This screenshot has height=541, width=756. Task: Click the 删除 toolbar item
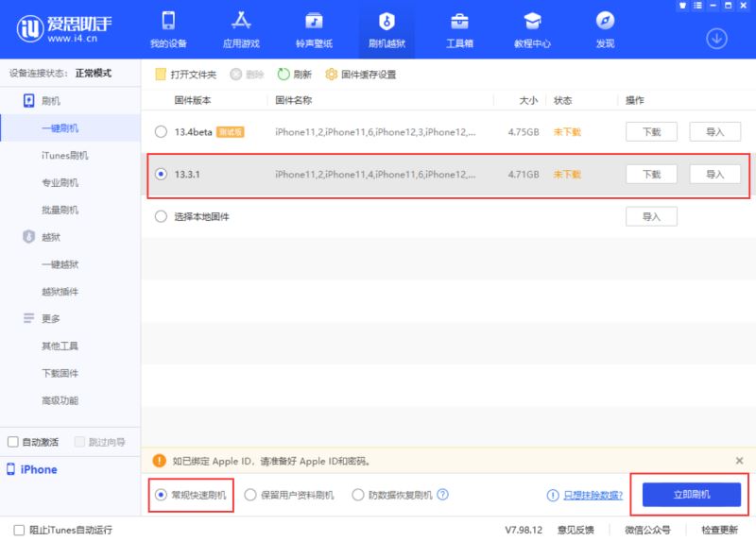click(x=247, y=75)
